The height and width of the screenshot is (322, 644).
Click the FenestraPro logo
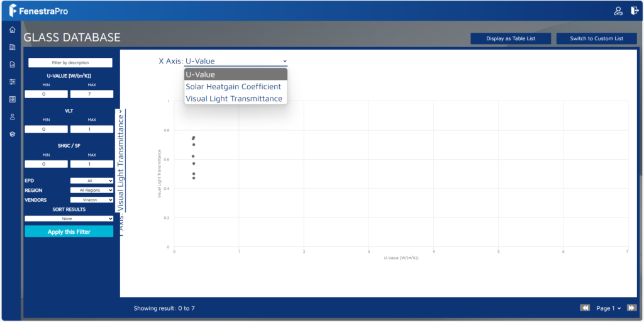pos(38,11)
